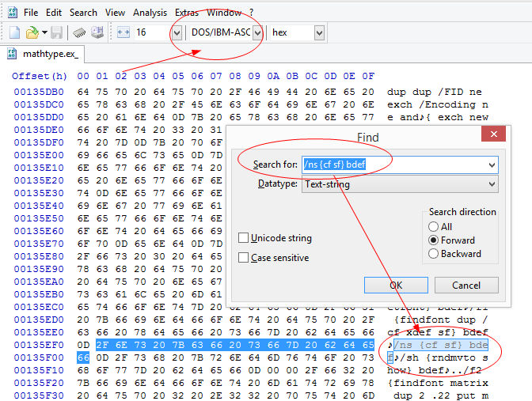Open the File menu
The width and height of the screenshot is (532, 401).
31,13
